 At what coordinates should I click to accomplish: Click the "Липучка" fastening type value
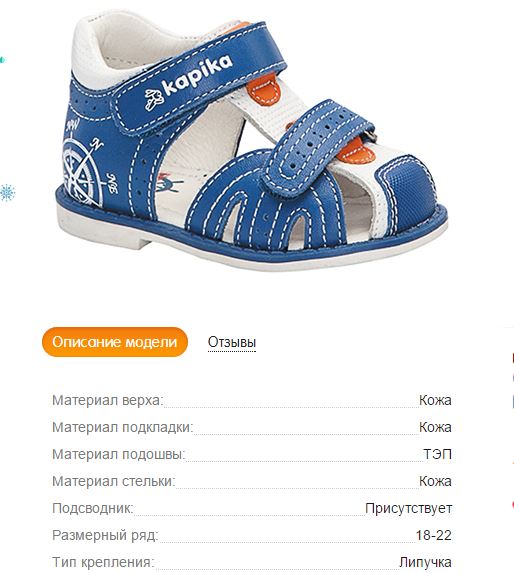pos(425,562)
